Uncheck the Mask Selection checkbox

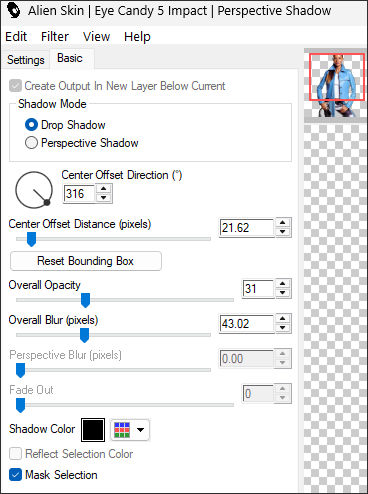[x=15, y=475]
